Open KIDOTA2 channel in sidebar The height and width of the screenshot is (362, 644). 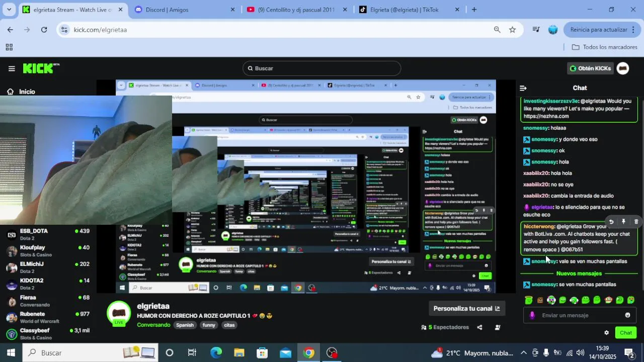(48, 284)
